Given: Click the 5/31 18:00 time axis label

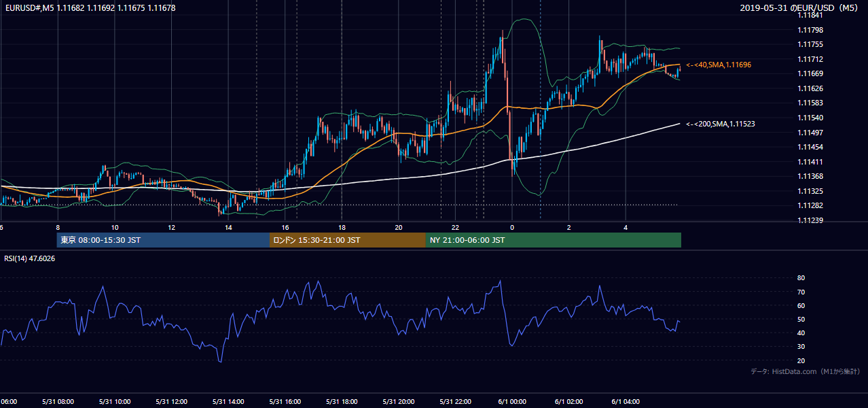Looking at the screenshot, I should coord(342,402).
